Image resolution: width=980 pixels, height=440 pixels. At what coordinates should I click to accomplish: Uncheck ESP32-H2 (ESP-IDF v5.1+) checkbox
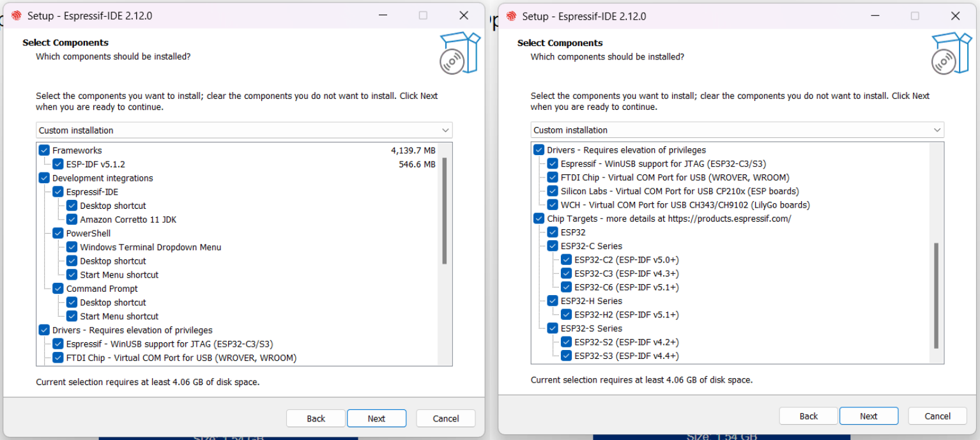pos(566,315)
